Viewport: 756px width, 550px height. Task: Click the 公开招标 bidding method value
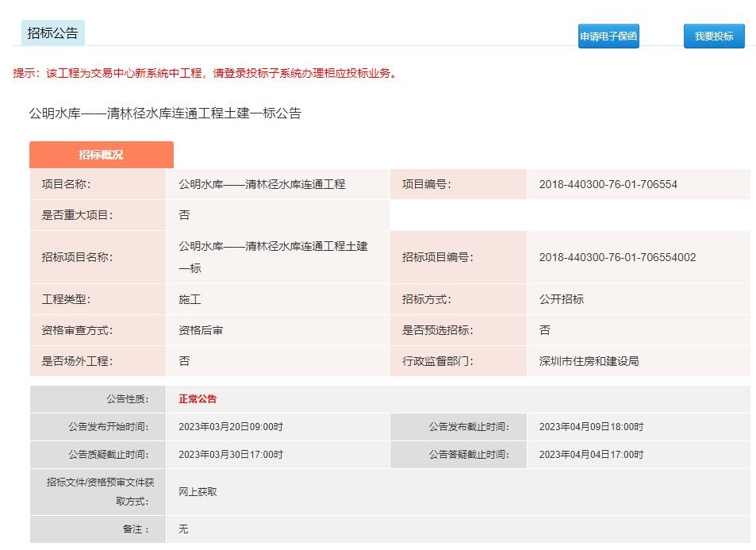point(561,299)
